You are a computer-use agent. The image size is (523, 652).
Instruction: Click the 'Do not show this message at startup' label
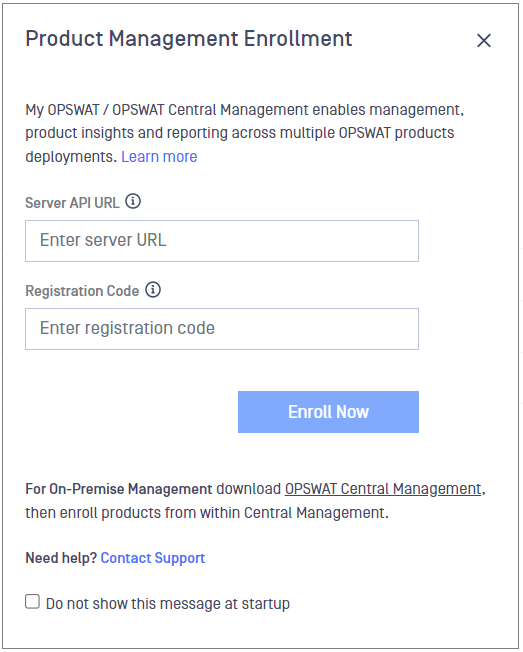click(168, 603)
